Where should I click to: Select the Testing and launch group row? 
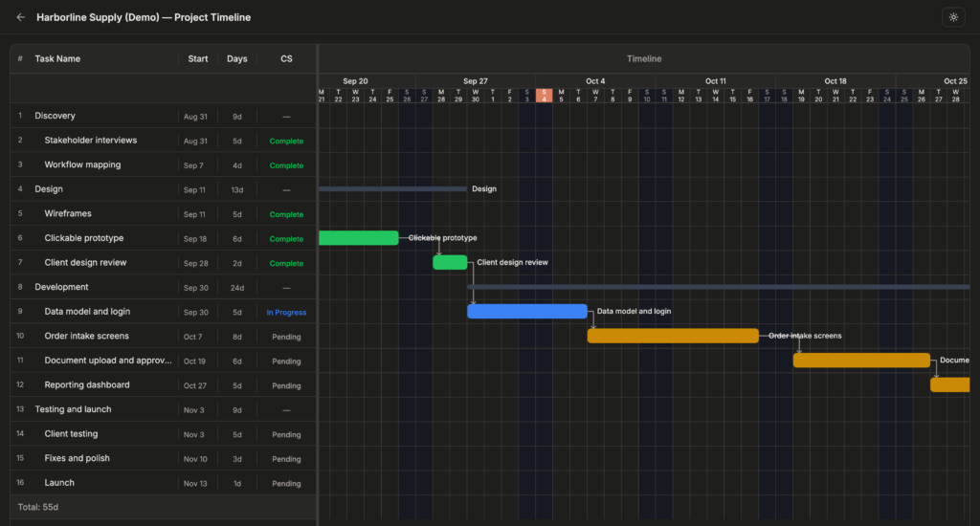(x=163, y=409)
